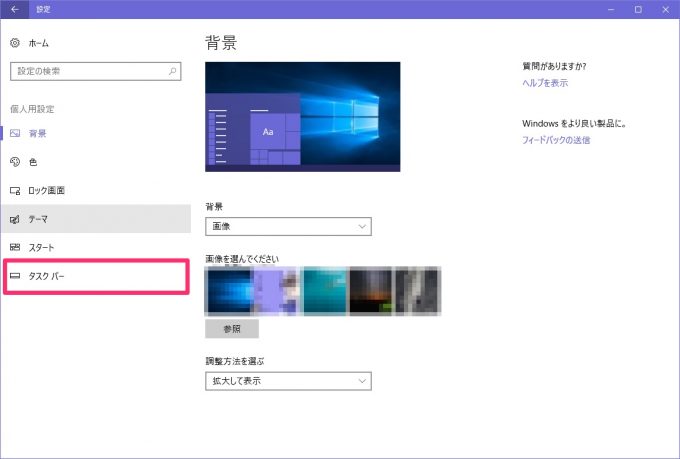The height and width of the screenshot is (459, 680).
Task: Click the back arrow in title bar
Action: click(x=15, y=9)
